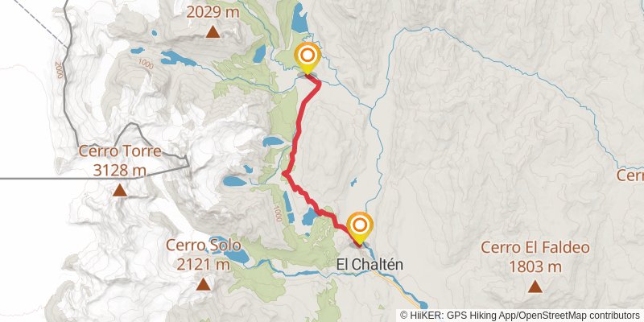Select the Cerro Solo peak triangle icon
The width and height of the screenshot is (644, 322).
click(203, 284)
